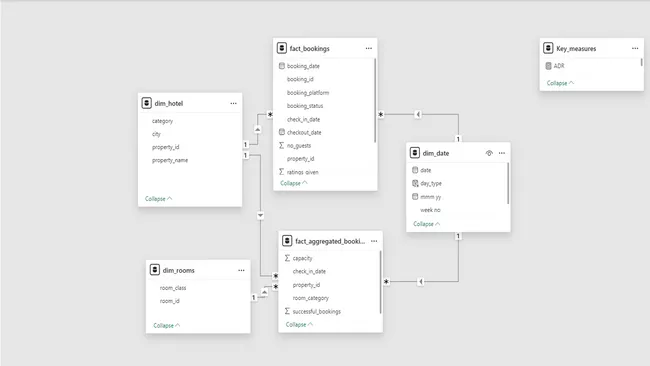650x366 pixels.
Task: Click fact_bookings field list scrollbar
Action: 375,100
